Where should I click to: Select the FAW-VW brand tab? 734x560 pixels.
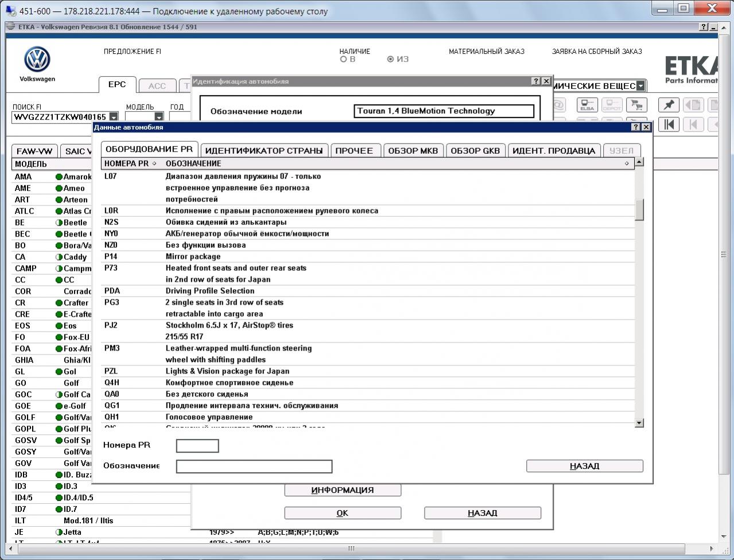[34, 151]
